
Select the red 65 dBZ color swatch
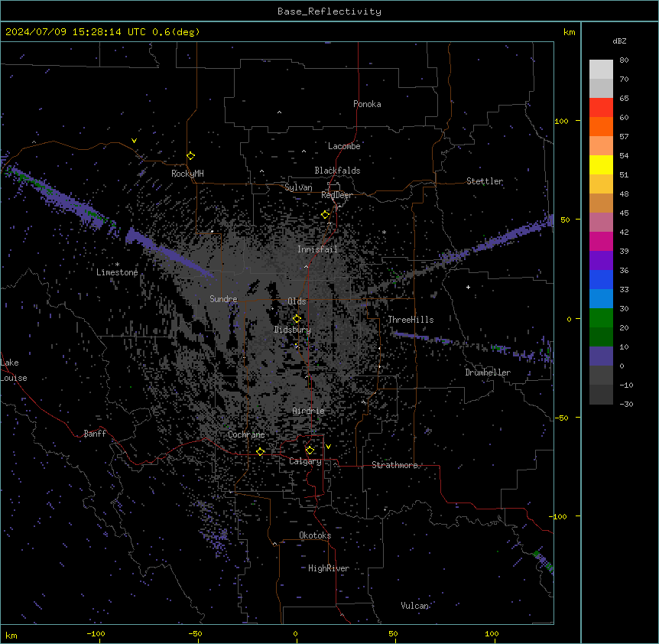pyautogui.click(x=601, y=107)
